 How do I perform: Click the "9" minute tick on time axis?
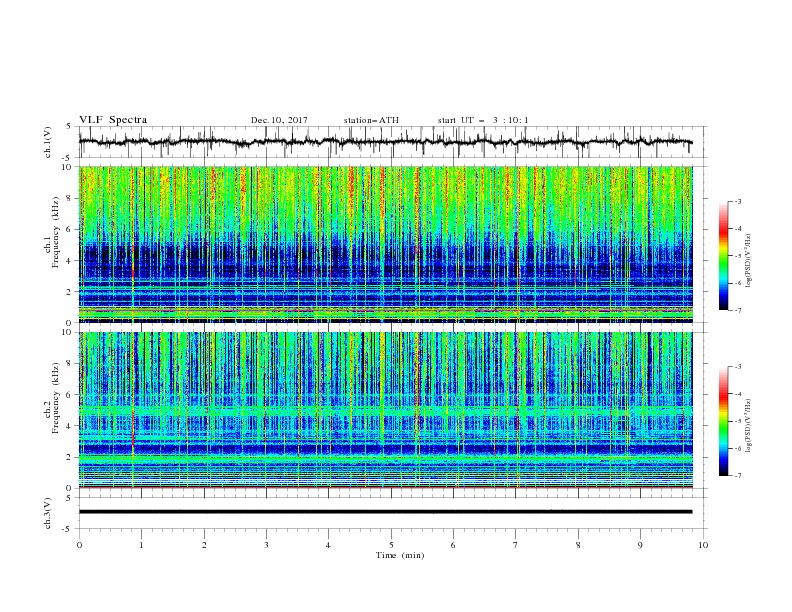[640, 545]
